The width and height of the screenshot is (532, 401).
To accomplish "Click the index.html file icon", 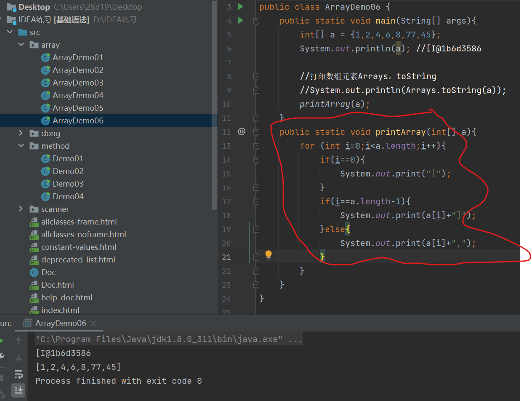I will [34, 310].
